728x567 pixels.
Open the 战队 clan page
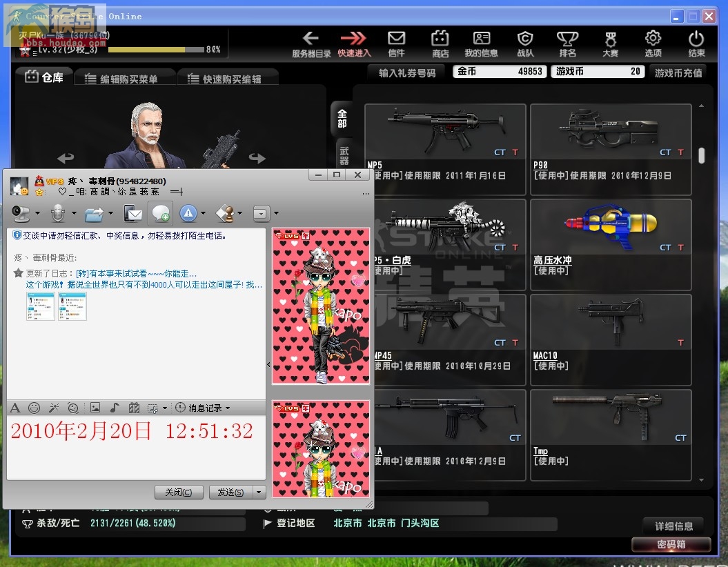click(525, 44)
